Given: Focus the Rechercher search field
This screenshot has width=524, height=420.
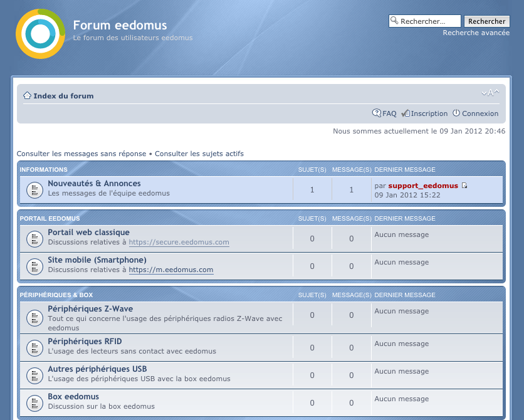Looking at the screenshot, I should pyautogui.click(x=425, y=21).
